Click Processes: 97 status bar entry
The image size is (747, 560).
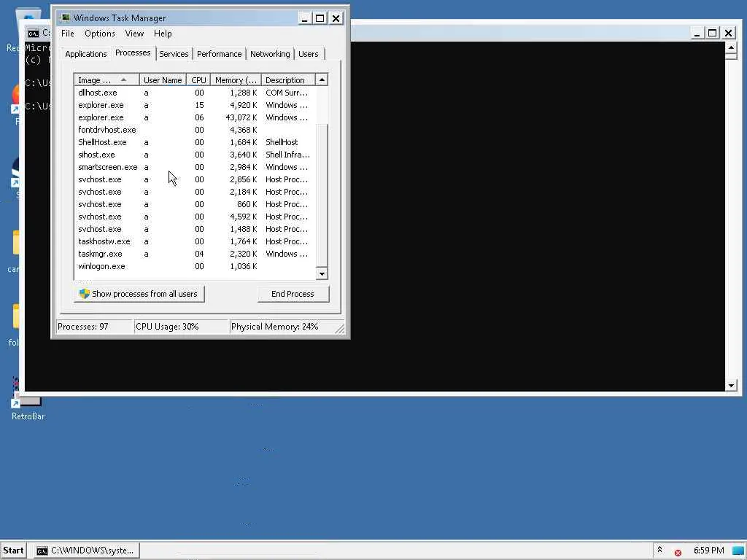(x=94, y=327)
